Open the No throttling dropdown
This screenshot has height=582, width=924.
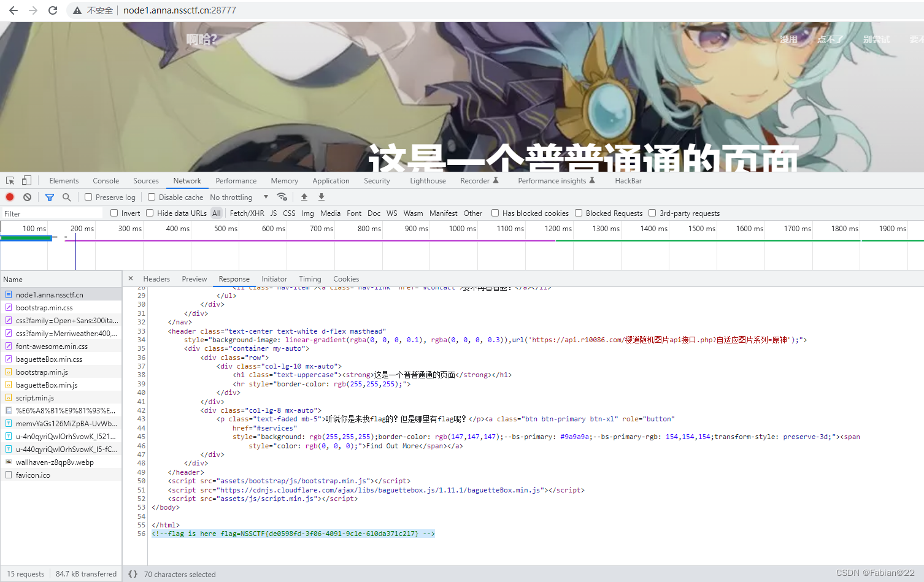pos(239,197)
